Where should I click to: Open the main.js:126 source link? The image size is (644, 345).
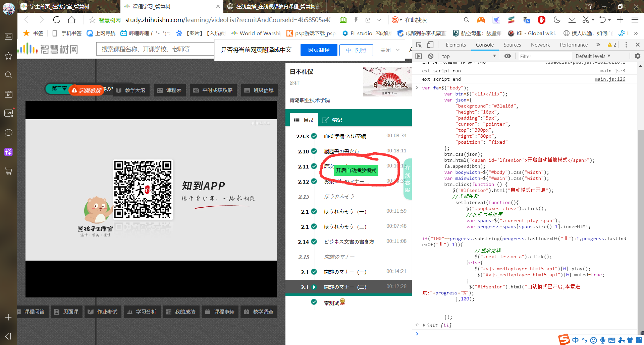click(x=610, y=79)
